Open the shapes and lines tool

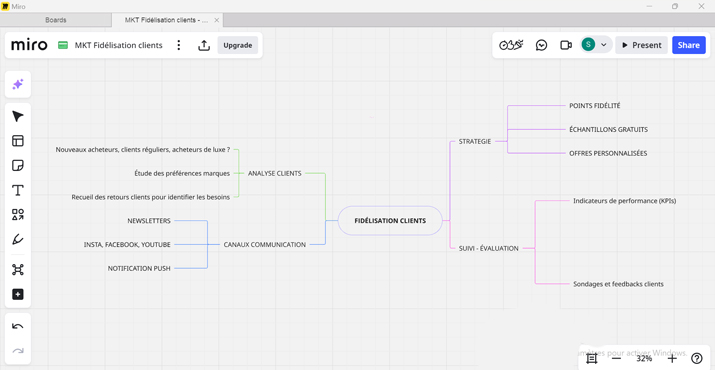18,215
